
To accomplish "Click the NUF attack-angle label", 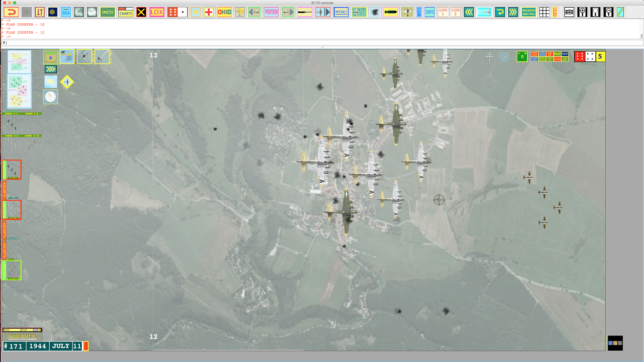I will [557, 54].
